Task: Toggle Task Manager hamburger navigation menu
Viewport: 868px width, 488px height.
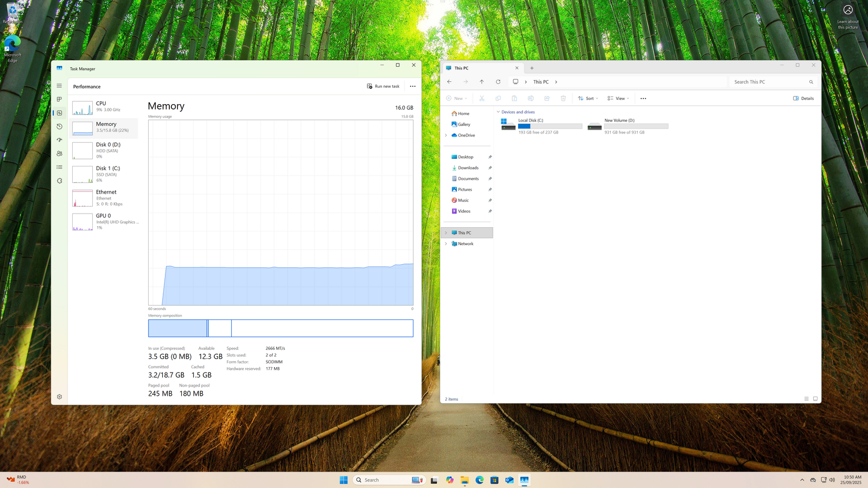Action: coord(59,86)
